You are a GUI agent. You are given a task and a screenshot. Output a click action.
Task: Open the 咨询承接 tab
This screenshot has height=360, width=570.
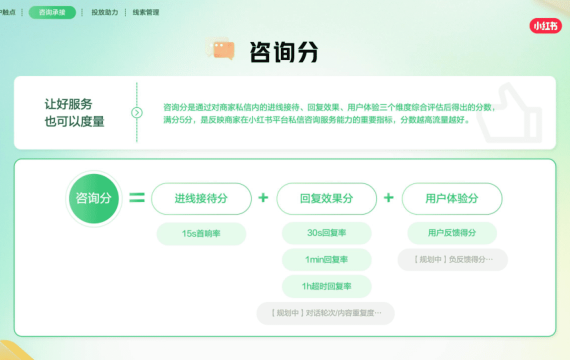52,12
